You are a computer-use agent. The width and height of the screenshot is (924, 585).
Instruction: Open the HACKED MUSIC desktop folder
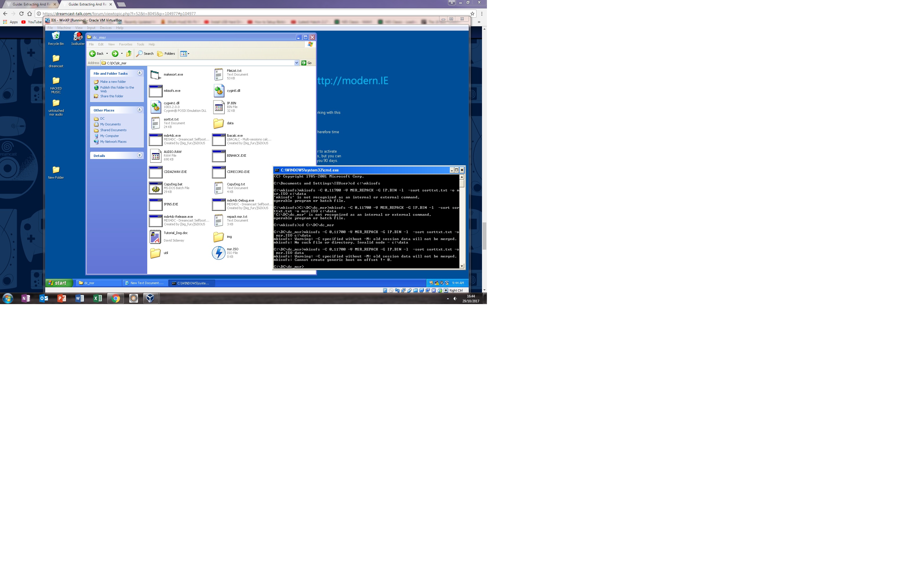pos(56,84)
